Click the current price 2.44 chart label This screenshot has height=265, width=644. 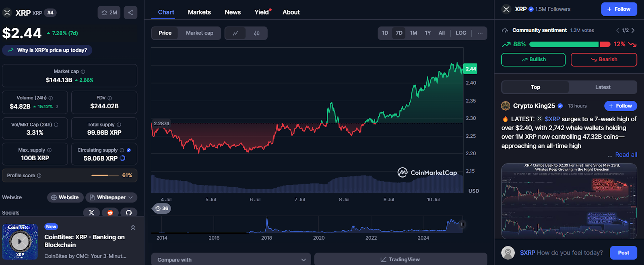tap(471, 69)
